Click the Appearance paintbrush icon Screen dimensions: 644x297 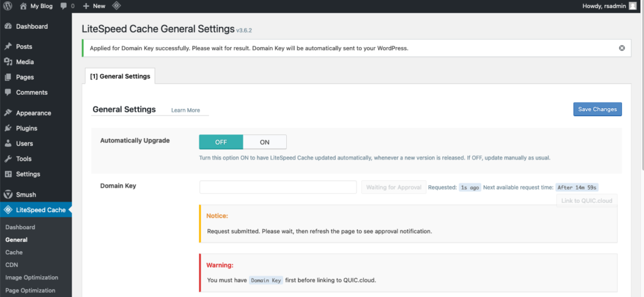coord(8,113)
